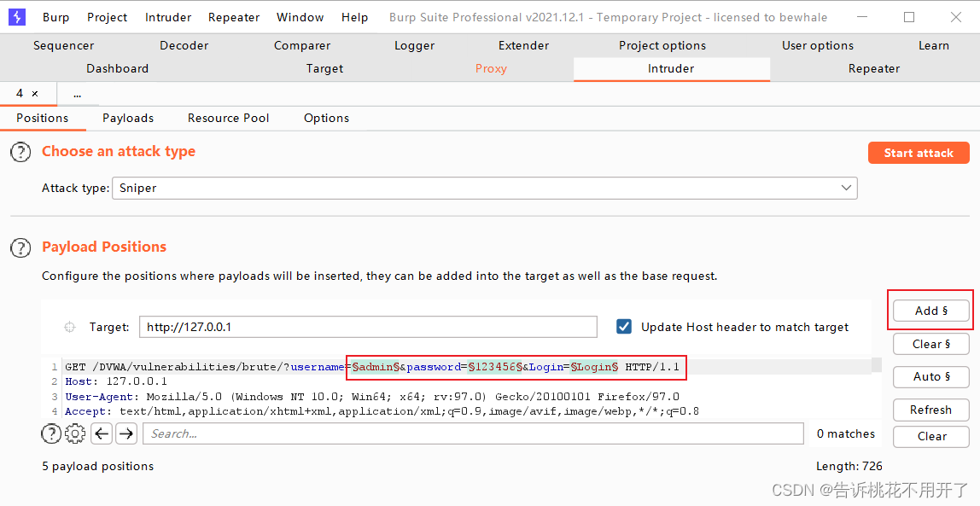Screen dimensions: 980x506
Task: Open the Repeater menu
Action: click(x=234, y=17)
